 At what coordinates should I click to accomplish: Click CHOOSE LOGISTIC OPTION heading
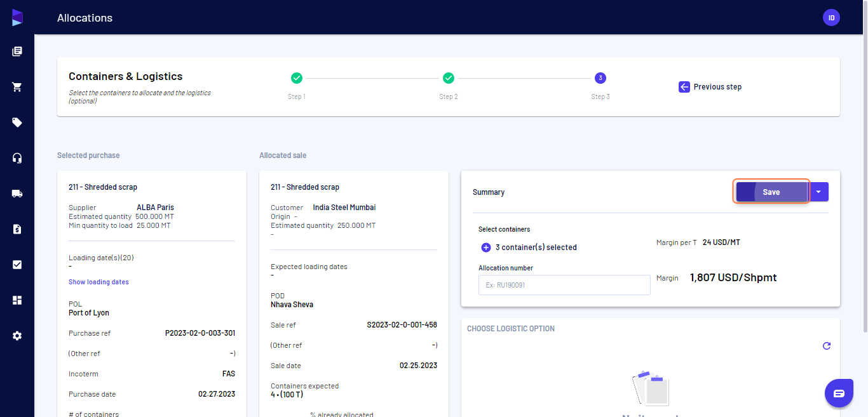[x=511, y=329]
